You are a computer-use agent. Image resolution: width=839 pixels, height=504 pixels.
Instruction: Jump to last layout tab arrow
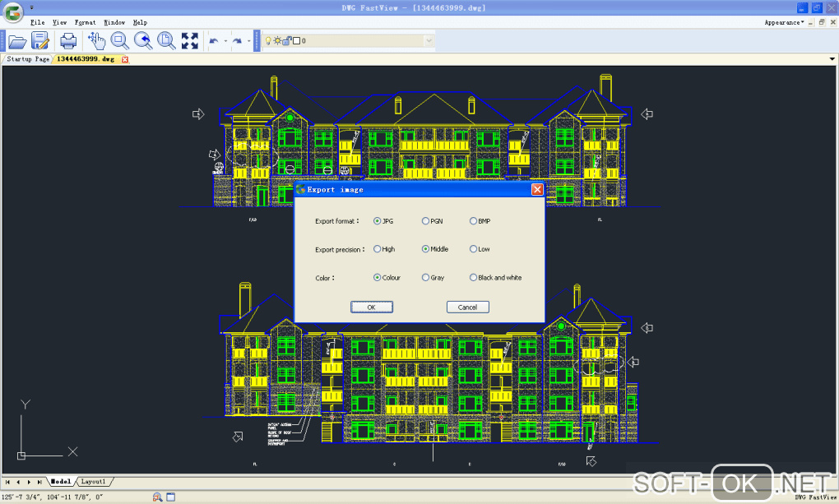click(x=39, y=482)
